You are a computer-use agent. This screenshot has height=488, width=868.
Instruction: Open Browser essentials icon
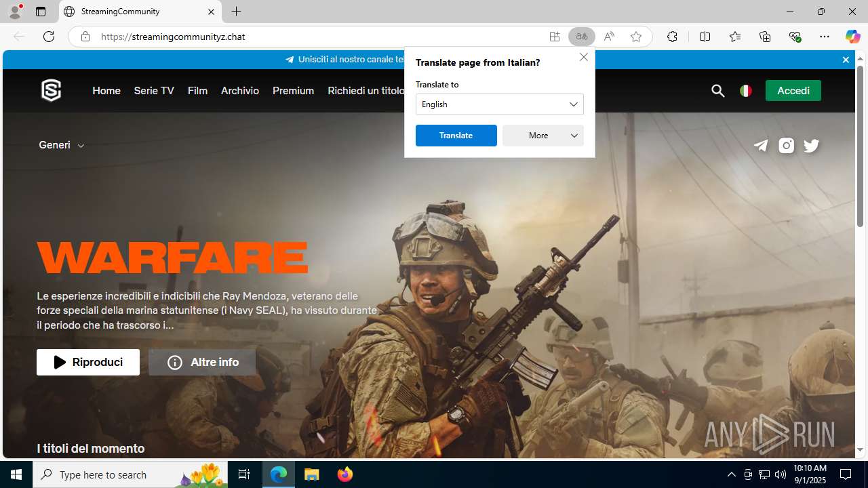795,37
